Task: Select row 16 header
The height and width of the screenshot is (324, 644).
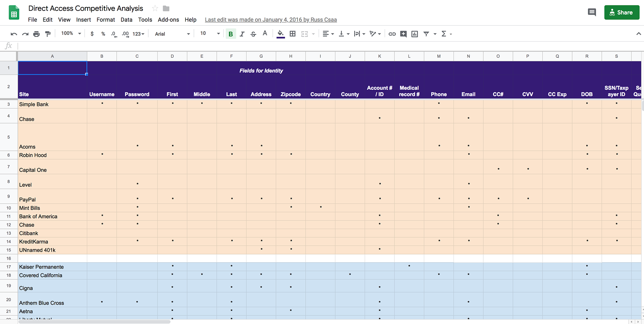Action: click(9, 259)
